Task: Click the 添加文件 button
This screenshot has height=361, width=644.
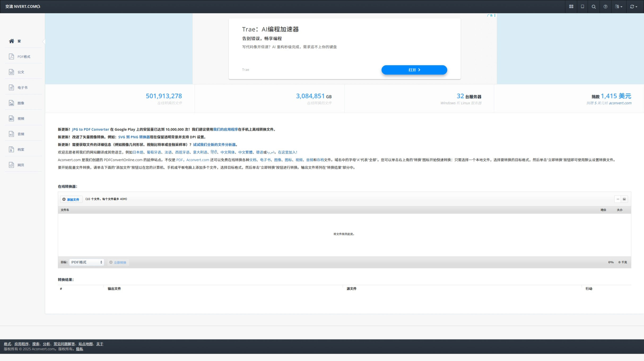Action: pos(71,199)
